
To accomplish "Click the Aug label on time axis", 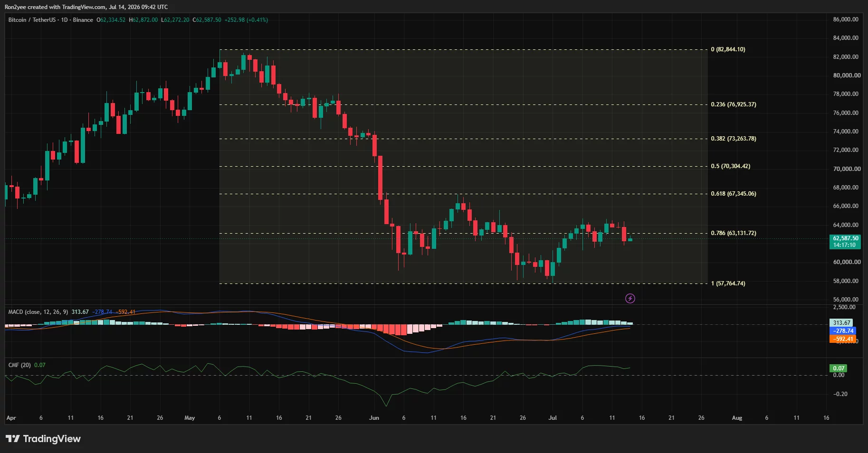I will 737,418.
